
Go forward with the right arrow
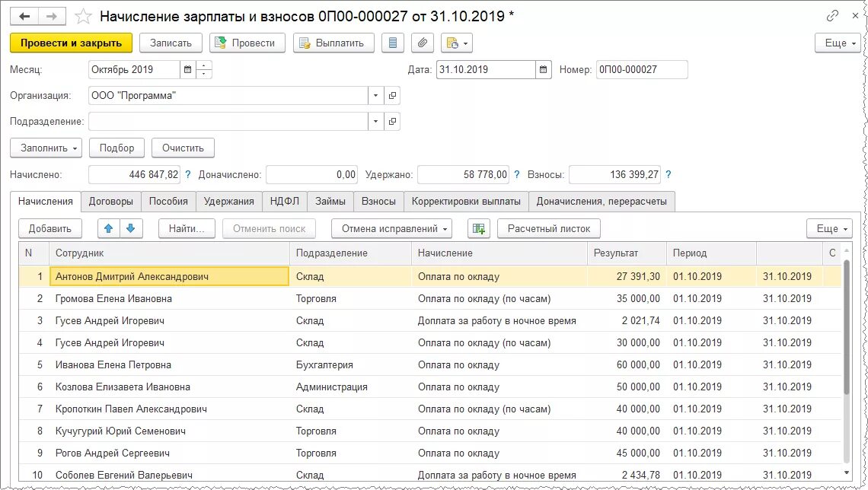click(52, 17)
